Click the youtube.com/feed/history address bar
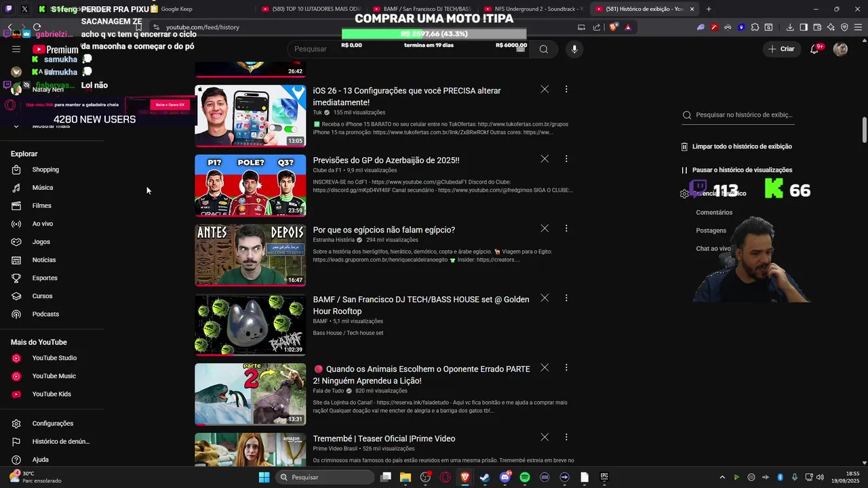Viewport: 868px width, 488px height. click(366, 27)
